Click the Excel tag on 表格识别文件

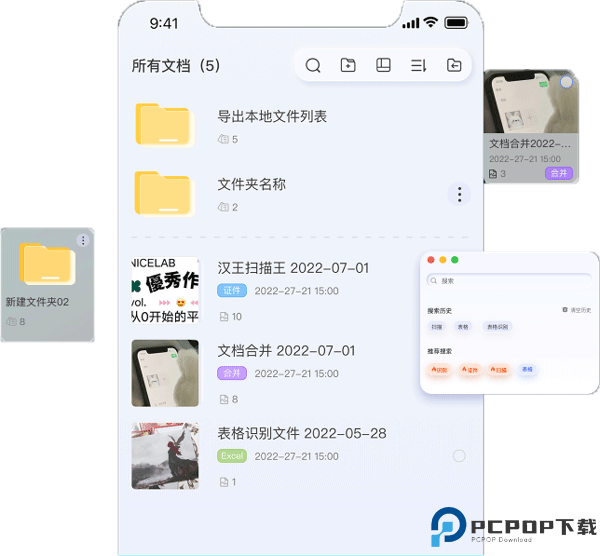click(x=232, y=456)
